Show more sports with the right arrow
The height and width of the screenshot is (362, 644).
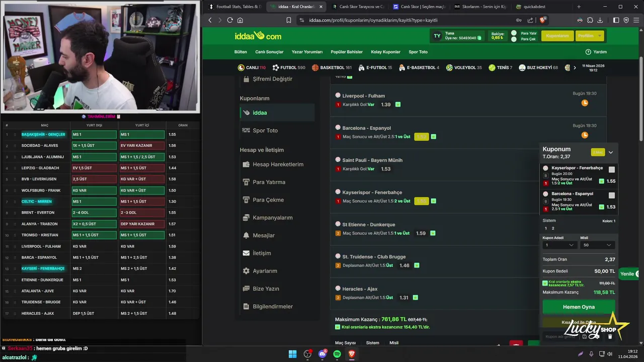[x=575, y=67]
